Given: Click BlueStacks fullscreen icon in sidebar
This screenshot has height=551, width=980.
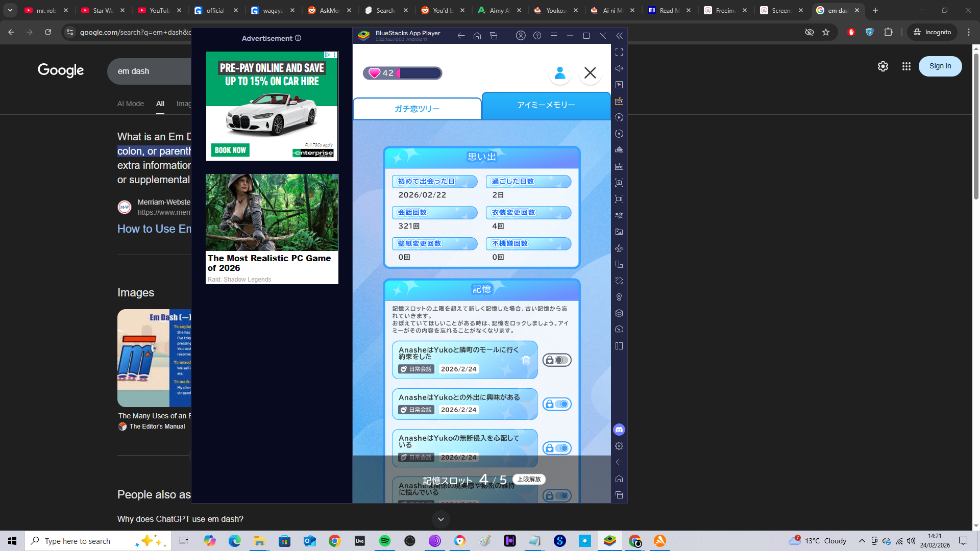Looking at the screenshot, I should (x=619, y=52).
